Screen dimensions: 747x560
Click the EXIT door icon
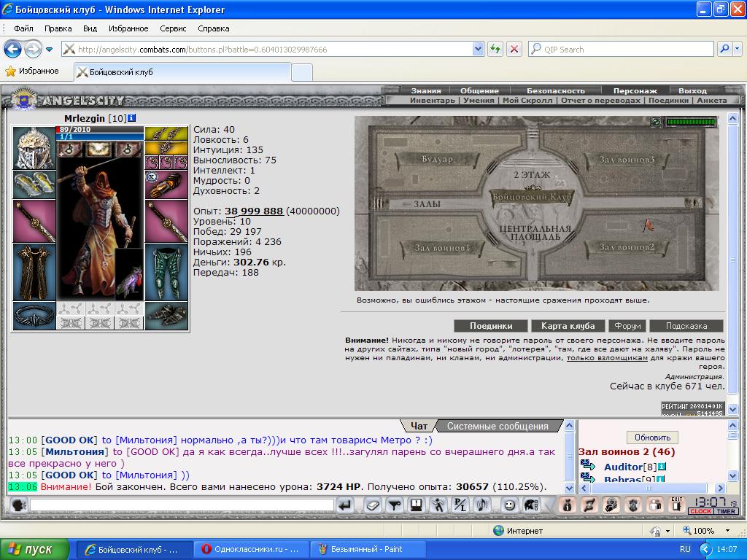pyautogui.click(x=676, y=505)
